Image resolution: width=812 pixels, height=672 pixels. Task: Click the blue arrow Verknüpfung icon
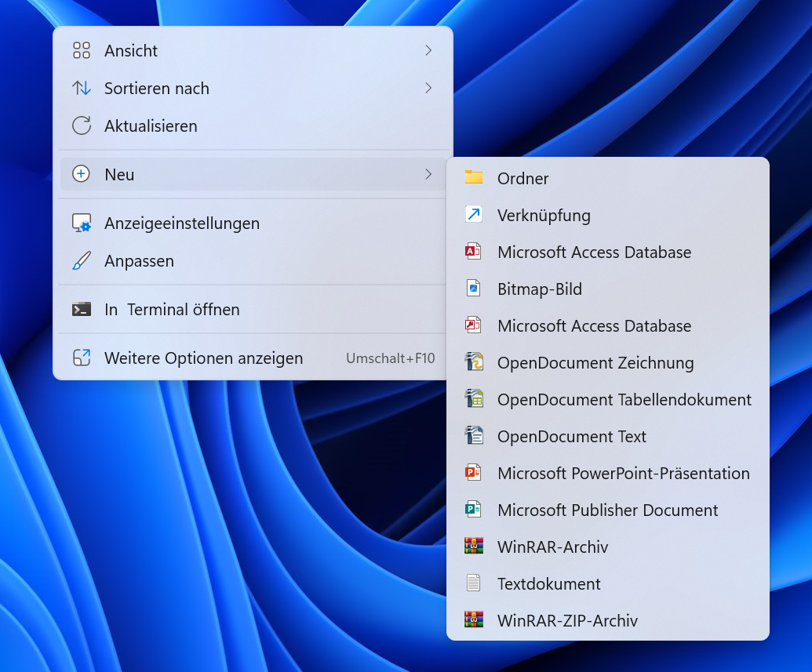pyautogui.click(x=473, y=214)
